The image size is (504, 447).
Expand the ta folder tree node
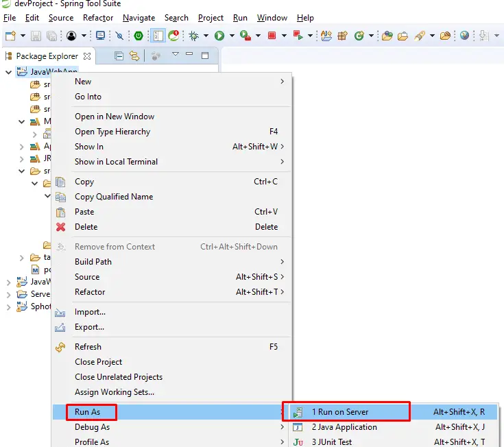click(x=21, y=258)
